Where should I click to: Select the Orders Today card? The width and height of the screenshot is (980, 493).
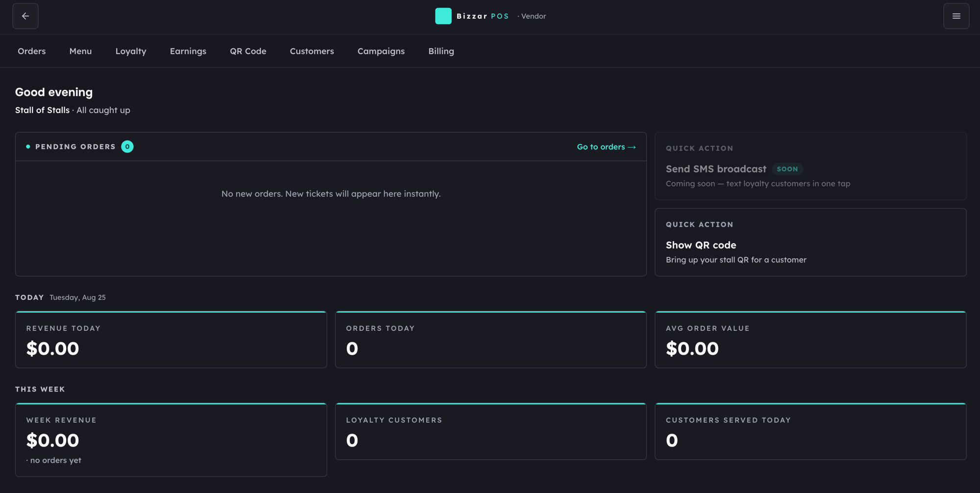tap(490, 340)
